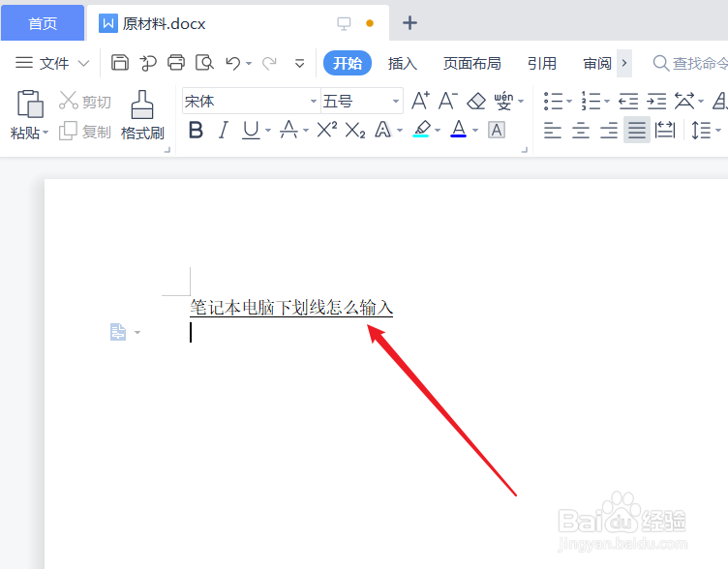
Task: Click the distributed alignment icon
Action: [x=665, y=130]
